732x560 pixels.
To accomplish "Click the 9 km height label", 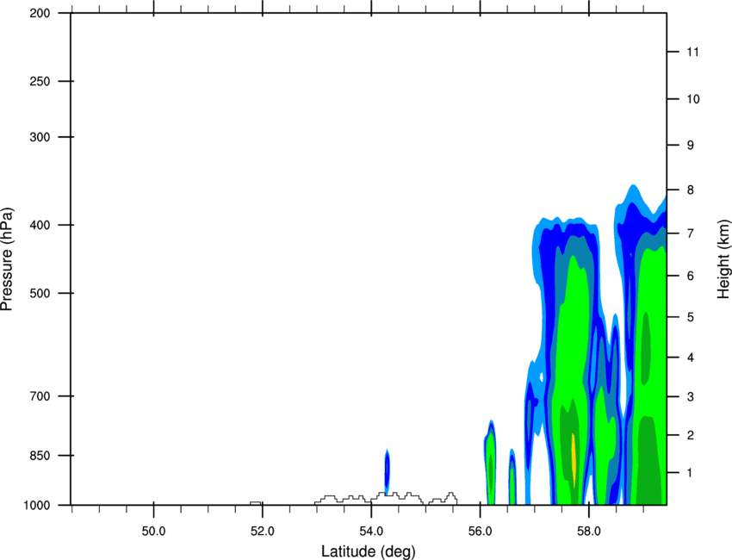I will tap(691, 146).
